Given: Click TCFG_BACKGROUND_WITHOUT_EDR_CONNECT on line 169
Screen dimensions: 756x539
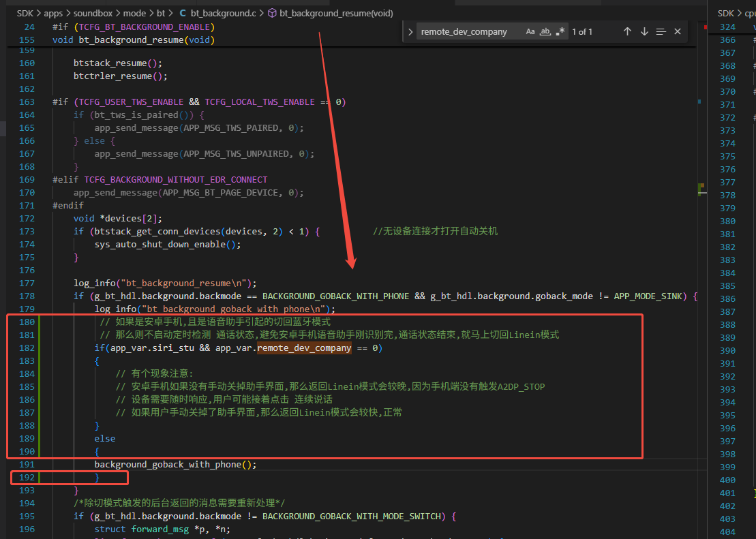Looking at the screenshot, I should point(176,180).
